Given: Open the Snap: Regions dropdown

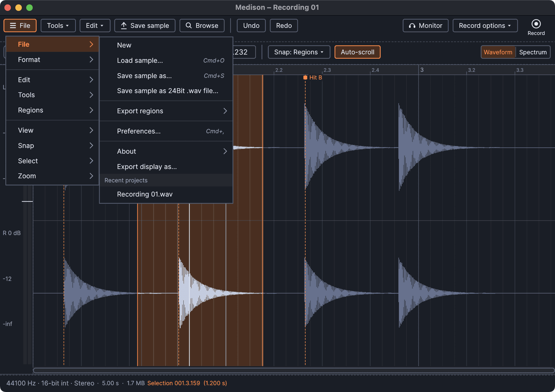Looking at the screenshot, I should point(299,52).
